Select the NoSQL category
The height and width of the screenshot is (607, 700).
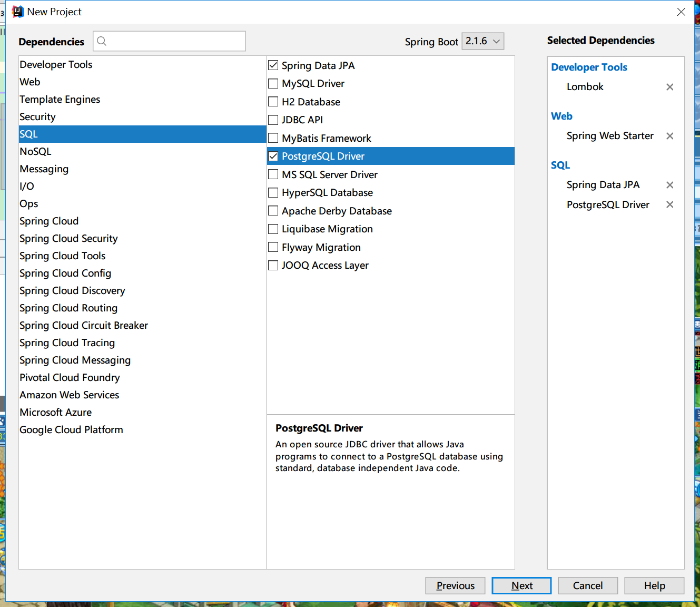[142, 151]
